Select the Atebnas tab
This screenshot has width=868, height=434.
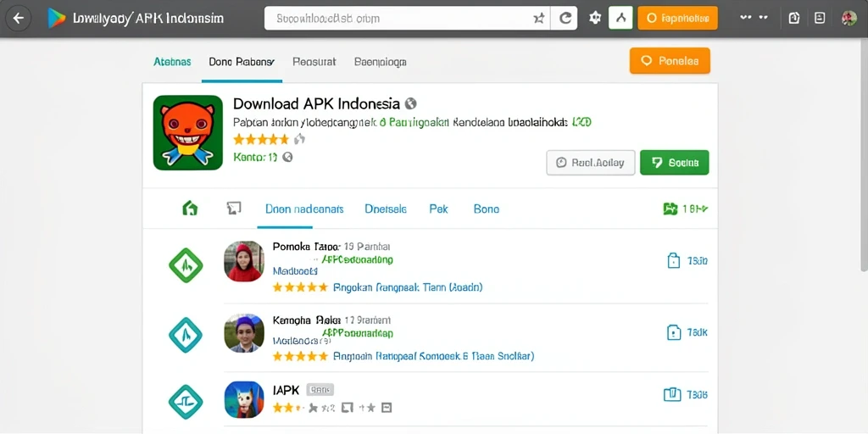(172, 62)
